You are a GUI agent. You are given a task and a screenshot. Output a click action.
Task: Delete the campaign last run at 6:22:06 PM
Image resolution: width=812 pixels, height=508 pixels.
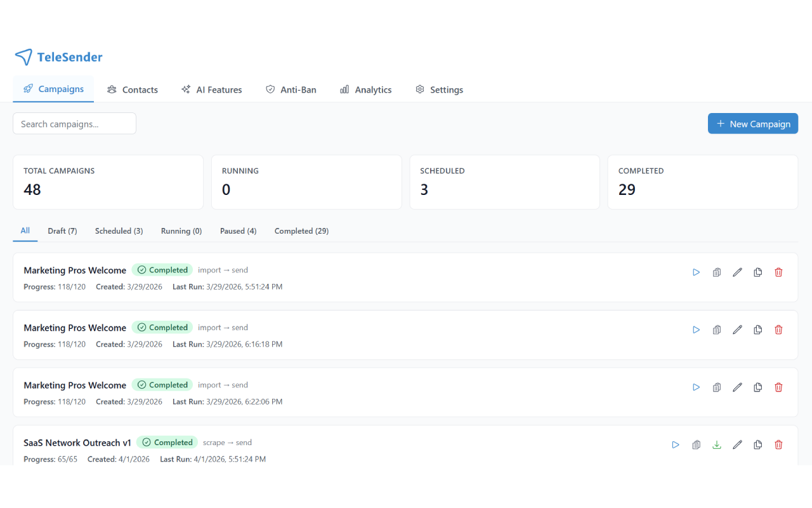point(778,387)
